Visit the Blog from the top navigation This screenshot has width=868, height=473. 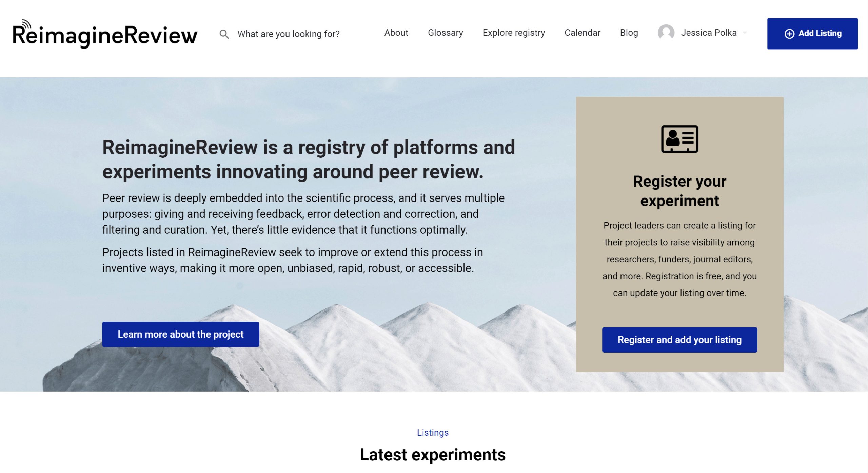629,33
